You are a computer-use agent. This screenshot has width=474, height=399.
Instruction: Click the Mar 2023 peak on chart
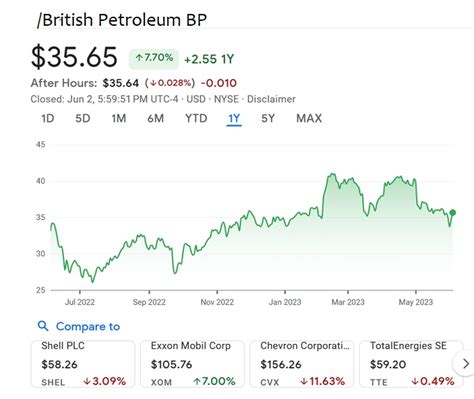332,174
